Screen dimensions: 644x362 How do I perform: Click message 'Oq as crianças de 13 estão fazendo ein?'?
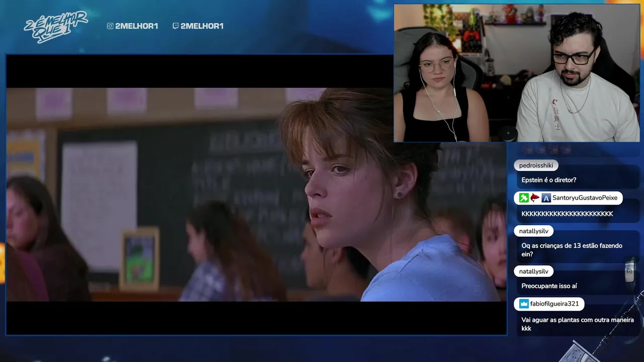(x=572, y=250)
